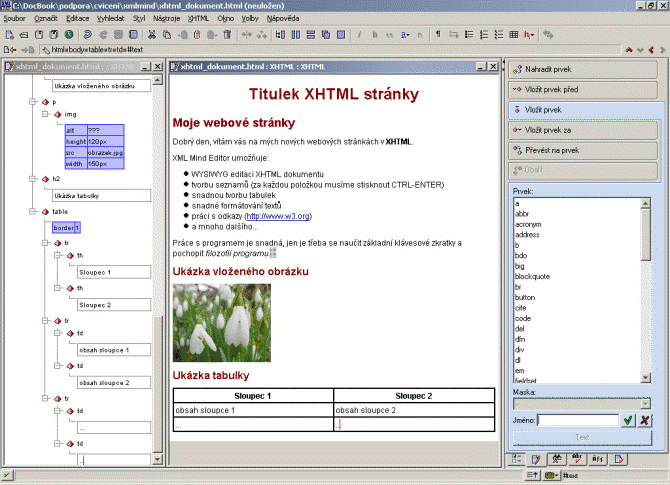Open the Editace menu
This screenshot has width=670, height=485.
[77, 18]
